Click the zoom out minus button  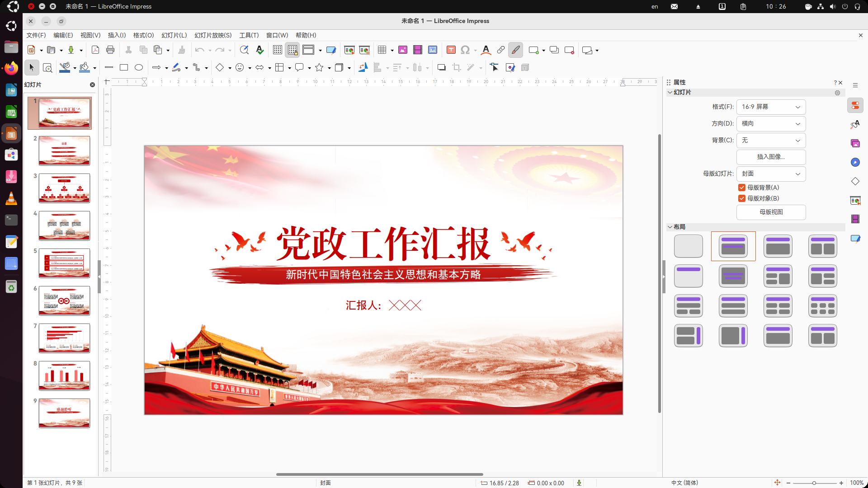(x=788, y=483)
